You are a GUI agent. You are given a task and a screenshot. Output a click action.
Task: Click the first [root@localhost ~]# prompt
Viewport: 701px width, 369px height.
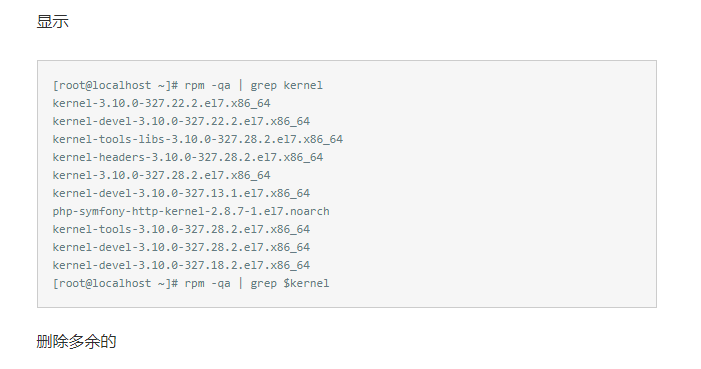pos(115,85)
